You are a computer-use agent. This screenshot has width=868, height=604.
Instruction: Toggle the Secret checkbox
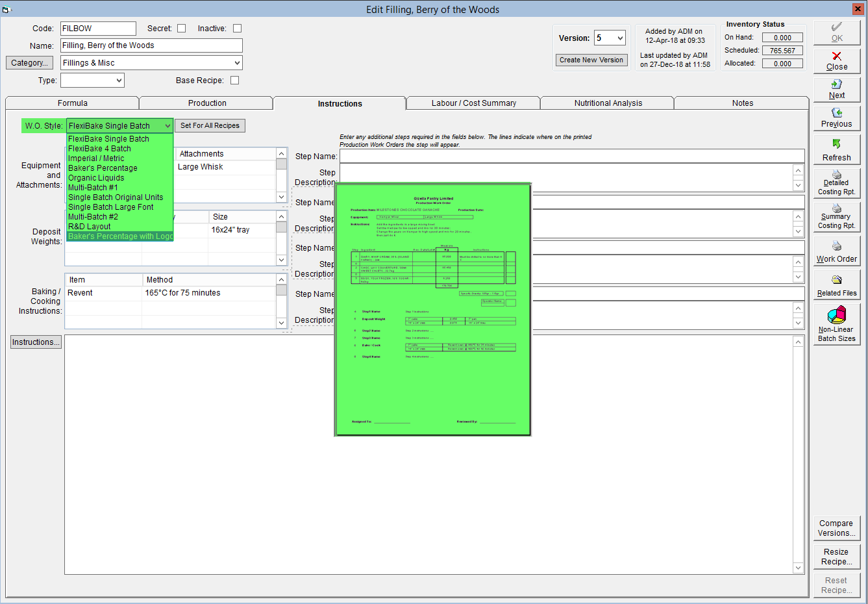[182, 28]
